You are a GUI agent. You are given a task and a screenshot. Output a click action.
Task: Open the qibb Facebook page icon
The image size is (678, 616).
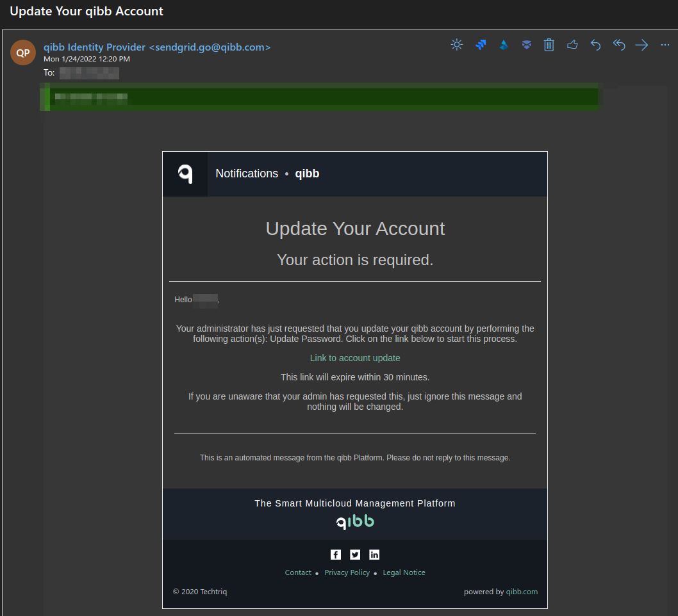pos(336,555)
